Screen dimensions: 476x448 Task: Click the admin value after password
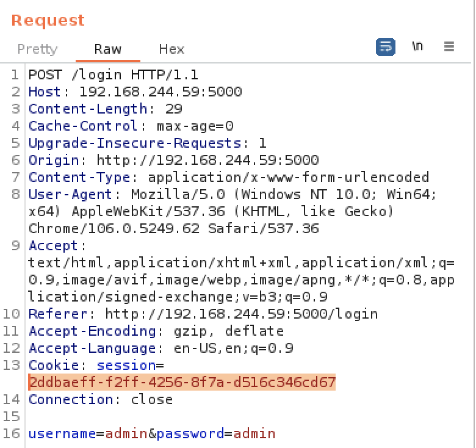click(x=254, y=433)
